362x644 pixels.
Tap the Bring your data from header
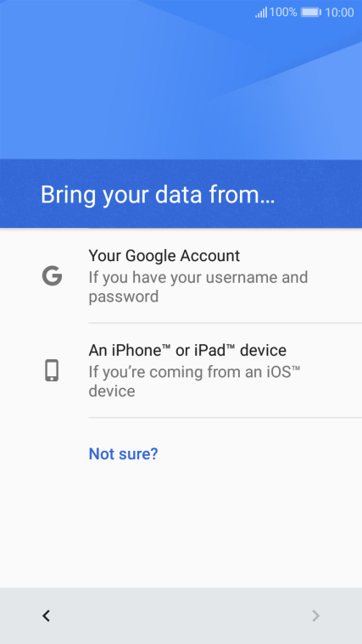(158, 194)
